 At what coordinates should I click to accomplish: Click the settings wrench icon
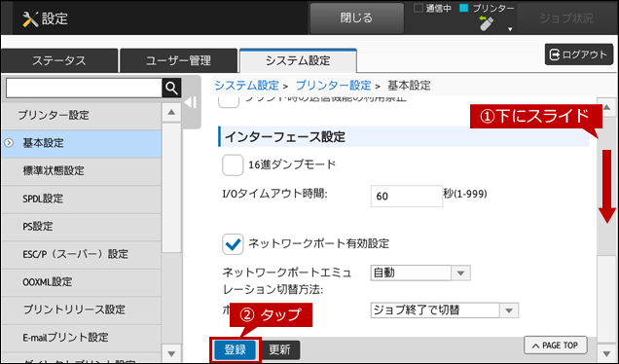click(30, 18)
